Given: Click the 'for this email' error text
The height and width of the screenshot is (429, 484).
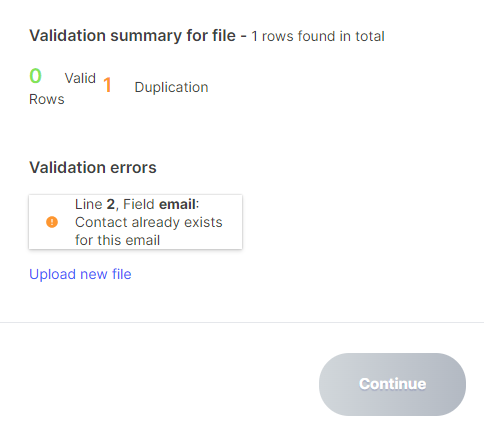Looking at the screenshot, I should coord(117,240).
